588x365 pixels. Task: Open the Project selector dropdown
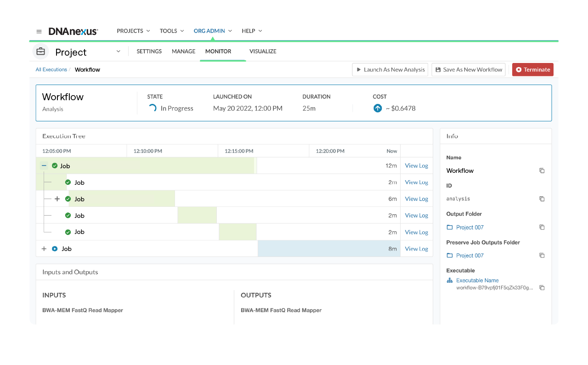[x=118, y=51]
